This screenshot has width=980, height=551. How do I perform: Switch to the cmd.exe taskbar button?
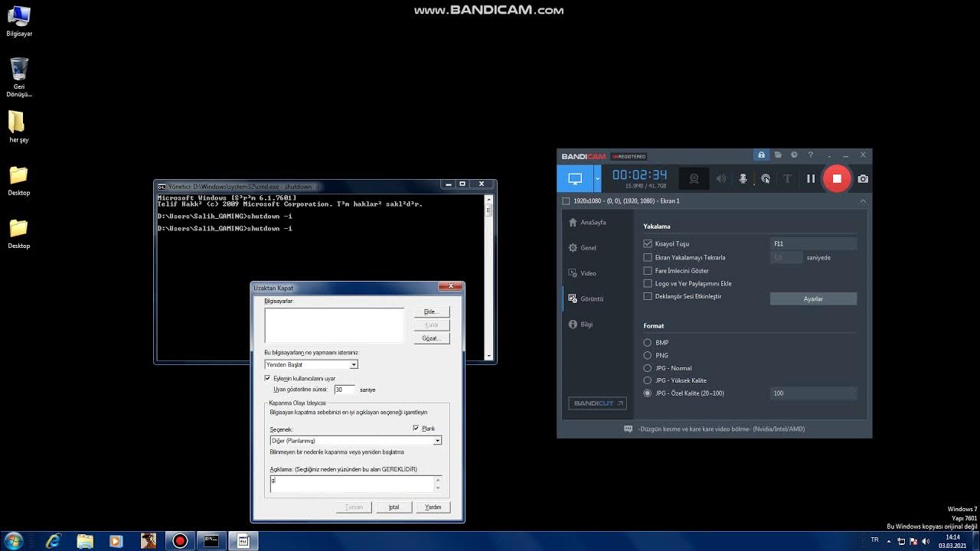(211, 541)
